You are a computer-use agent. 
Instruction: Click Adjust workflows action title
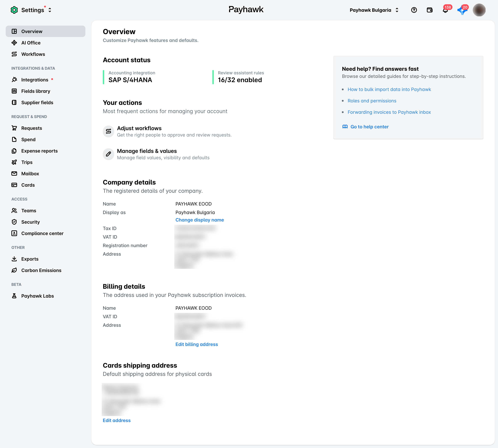139,128
